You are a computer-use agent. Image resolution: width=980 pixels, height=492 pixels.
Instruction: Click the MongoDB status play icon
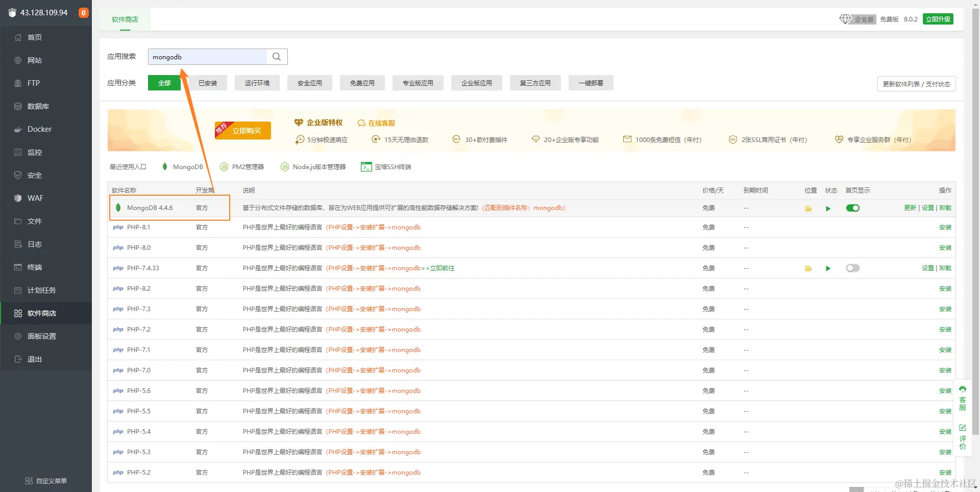828,208
